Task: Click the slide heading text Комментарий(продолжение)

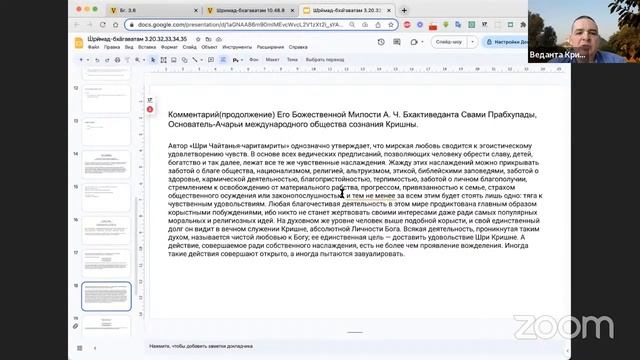Action: pos(222,115)
